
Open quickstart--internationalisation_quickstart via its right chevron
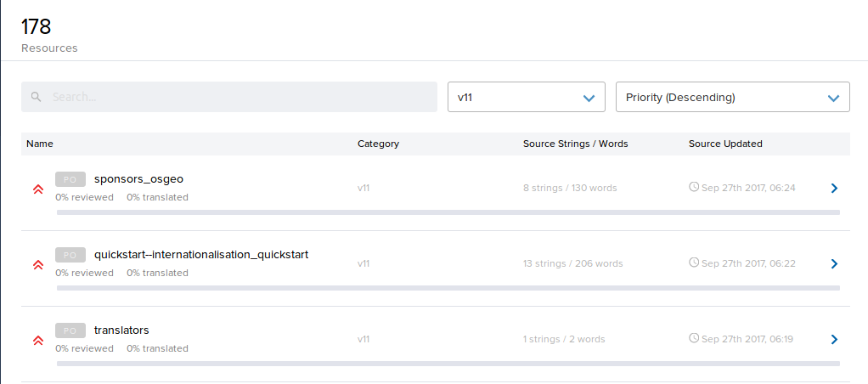(834, 263)
